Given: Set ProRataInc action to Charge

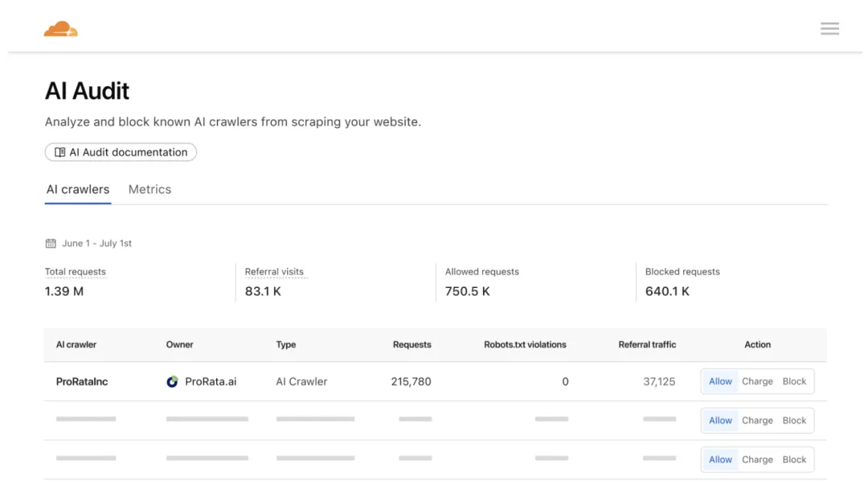Looking at the screenshot, I should (757, 381).
